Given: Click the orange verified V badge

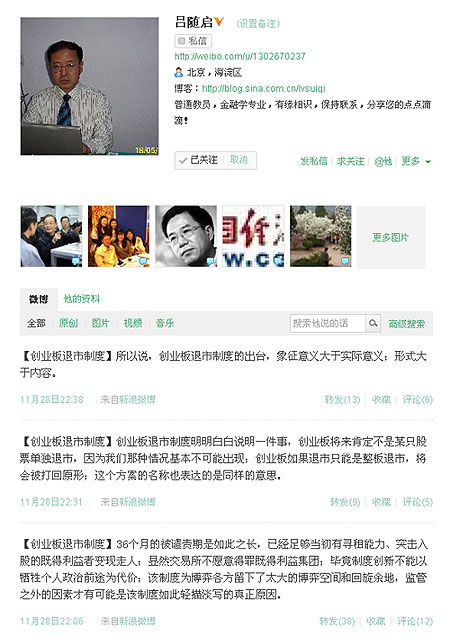Looking at the screenshot, I should 219,21.
